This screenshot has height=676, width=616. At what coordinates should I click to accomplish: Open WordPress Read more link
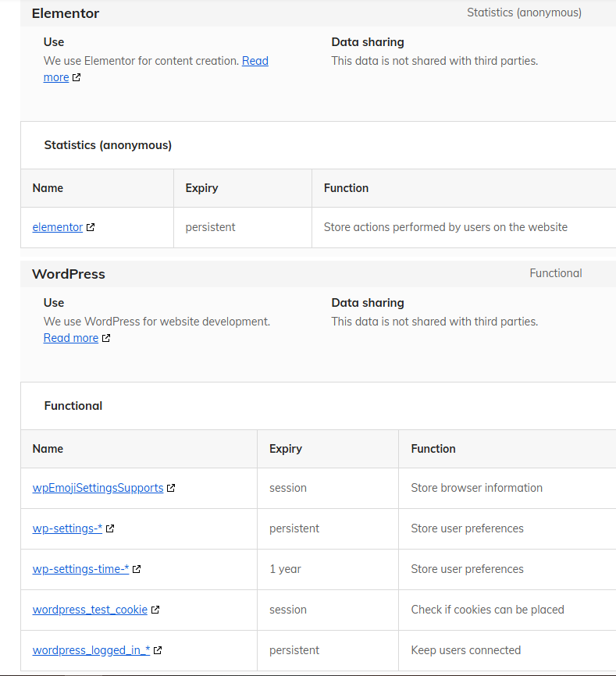click(x=71, y=338)
